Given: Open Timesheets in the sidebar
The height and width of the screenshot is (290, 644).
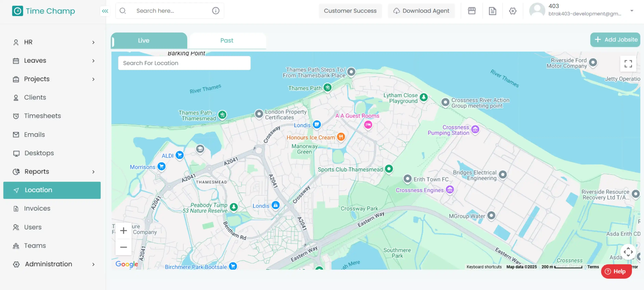Looking at the screenshot, I should click(x=52, y=116).
